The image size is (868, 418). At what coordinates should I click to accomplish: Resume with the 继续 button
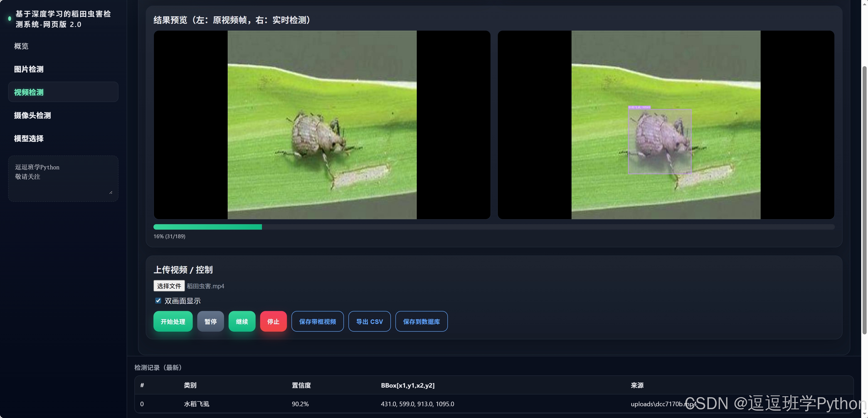coord(242,321)
